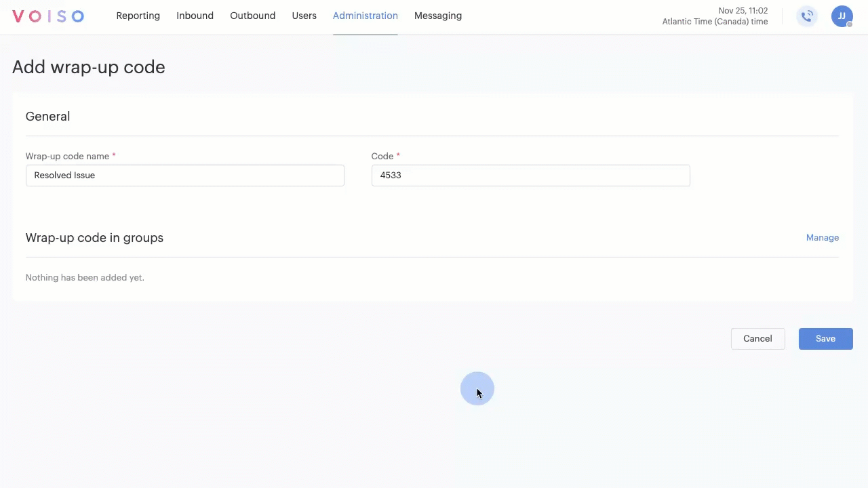Open the Reporting menu
The height and width of the screenshot is (488, 868).
point(138,16)
